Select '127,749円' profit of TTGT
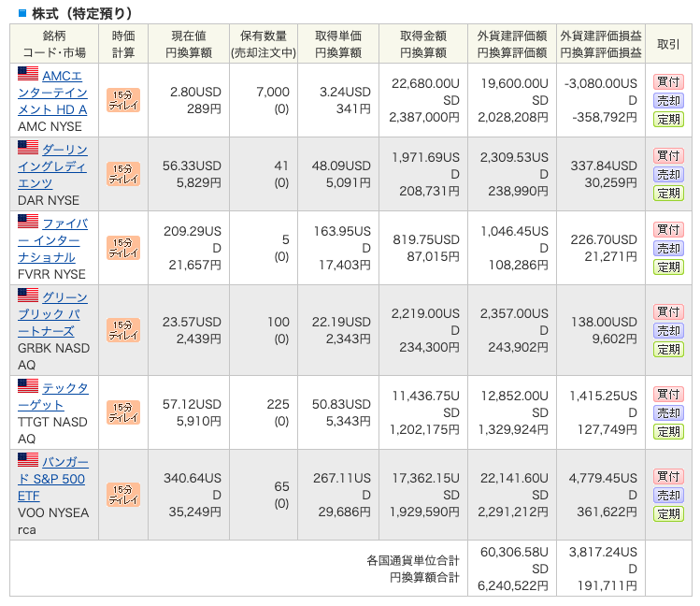Image resolution: width=700 pixels, height=606 pixels. click(x=607, y=429)
